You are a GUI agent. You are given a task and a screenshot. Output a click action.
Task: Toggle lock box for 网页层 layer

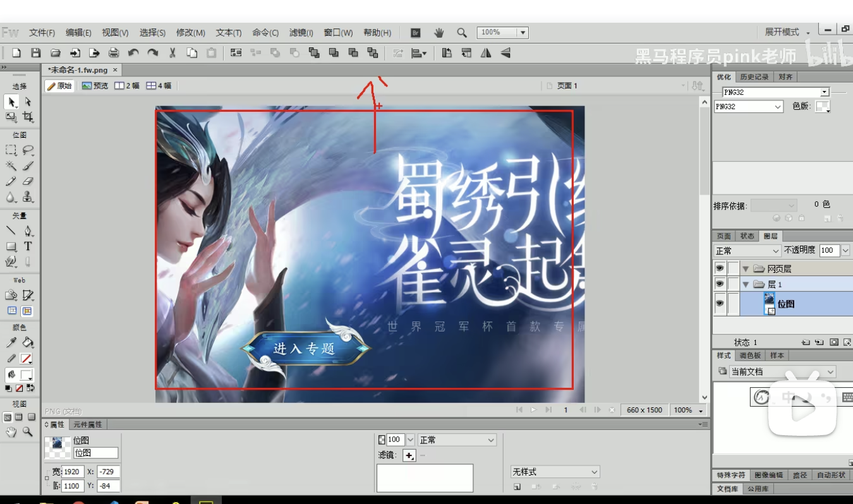[734, 268]
